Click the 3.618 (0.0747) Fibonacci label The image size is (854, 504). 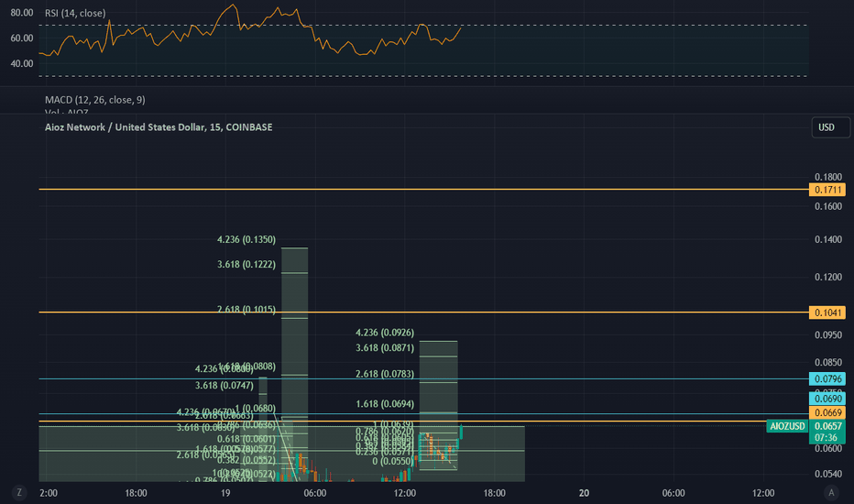coord(224,385)
